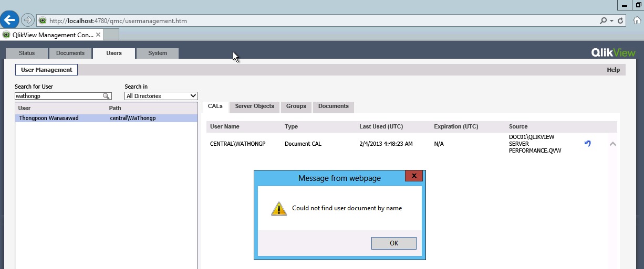Click the N/A expiration cell
The image size is (644, 269).
point(439,144)
